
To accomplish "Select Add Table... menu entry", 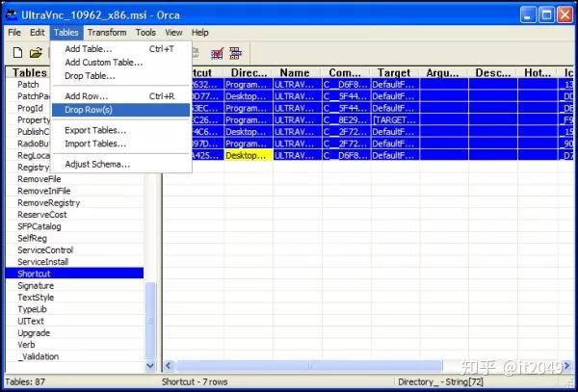I will [88, 49].
